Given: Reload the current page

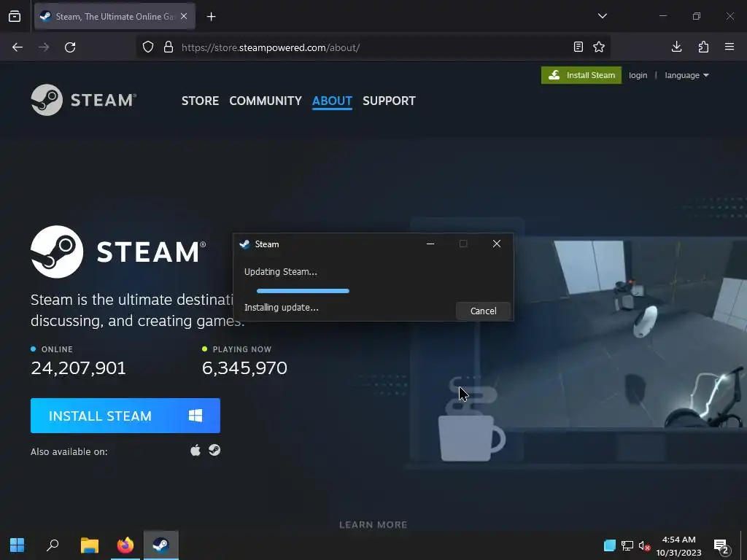Looking at the screenshot, I should point(70,47).
